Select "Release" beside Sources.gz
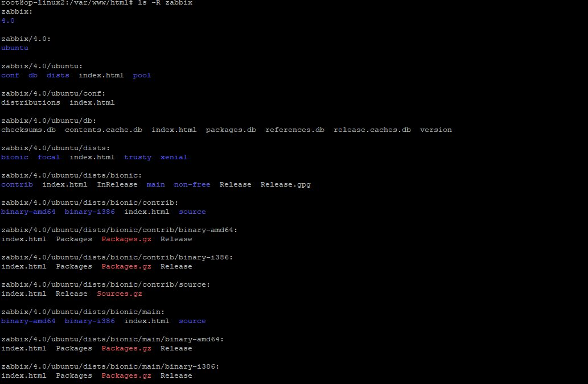 tap(72, 294)
